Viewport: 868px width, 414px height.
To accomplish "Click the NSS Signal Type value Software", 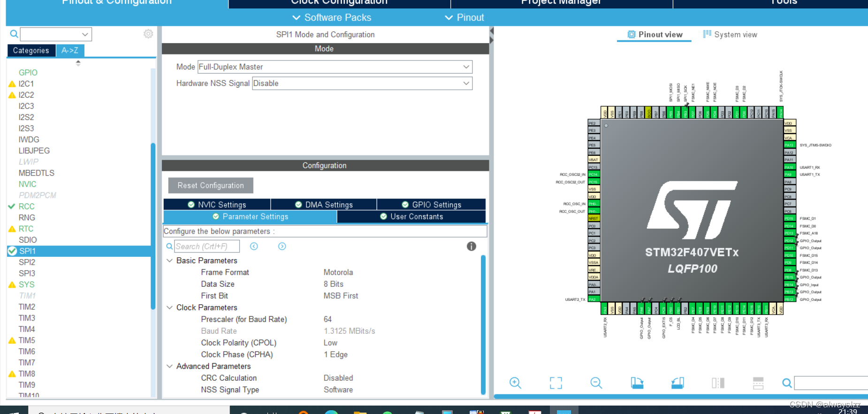I will [338, 390].
